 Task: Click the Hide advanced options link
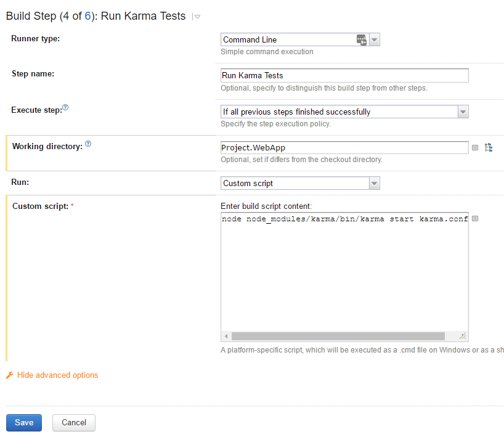click(57, 375)
